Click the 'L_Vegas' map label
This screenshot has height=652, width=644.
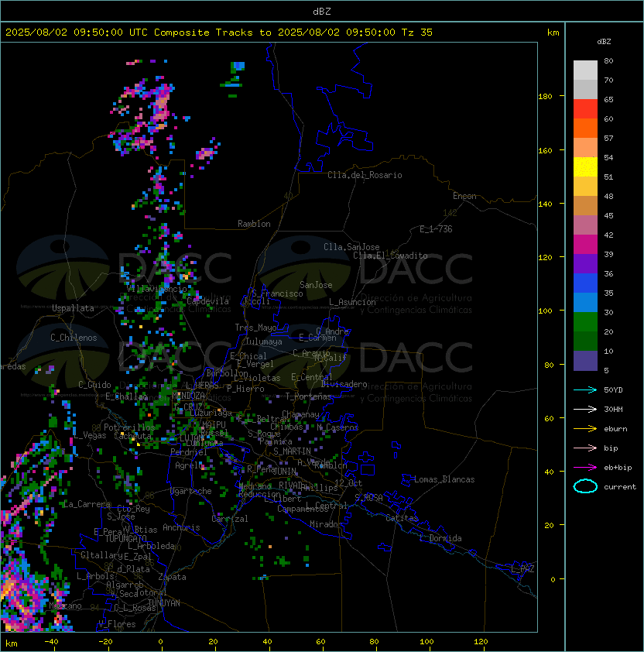point(90,435)
